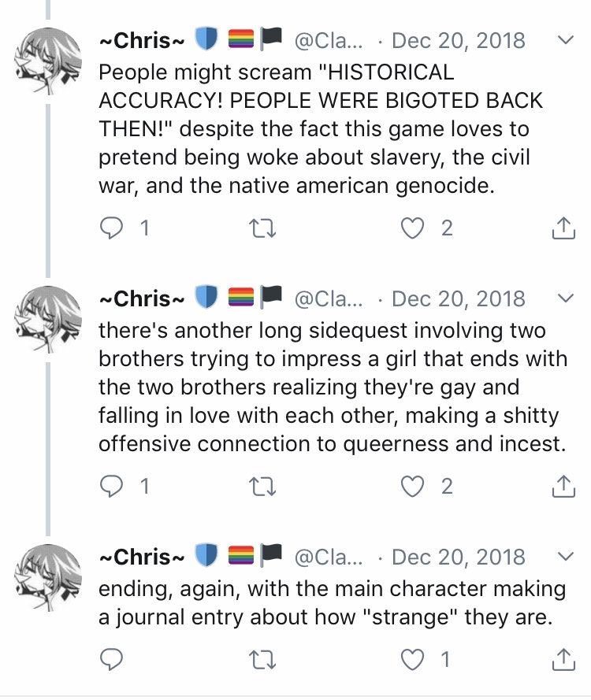
Task: View ~Chris~ avatar on the first tweet
Action: click(48, 61)
